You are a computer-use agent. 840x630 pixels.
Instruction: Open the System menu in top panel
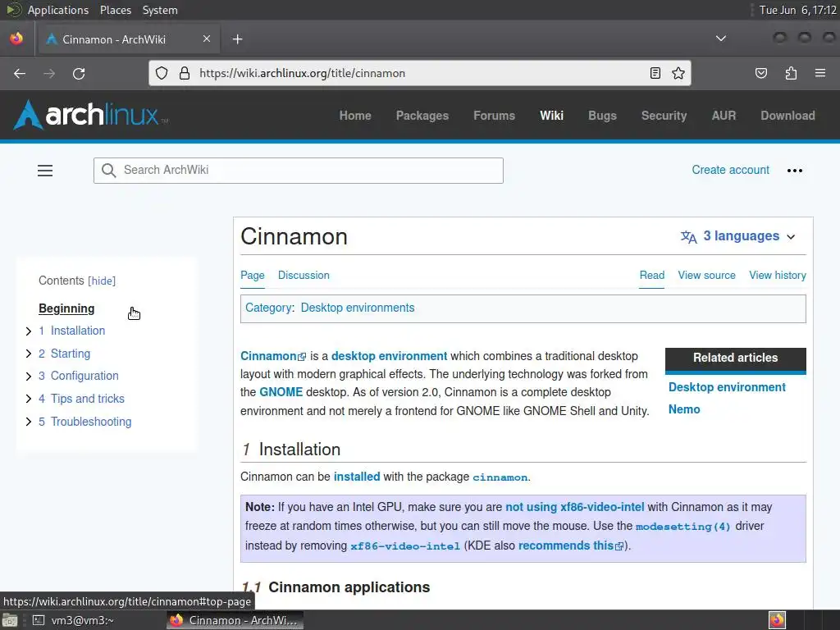pos(160,10)
